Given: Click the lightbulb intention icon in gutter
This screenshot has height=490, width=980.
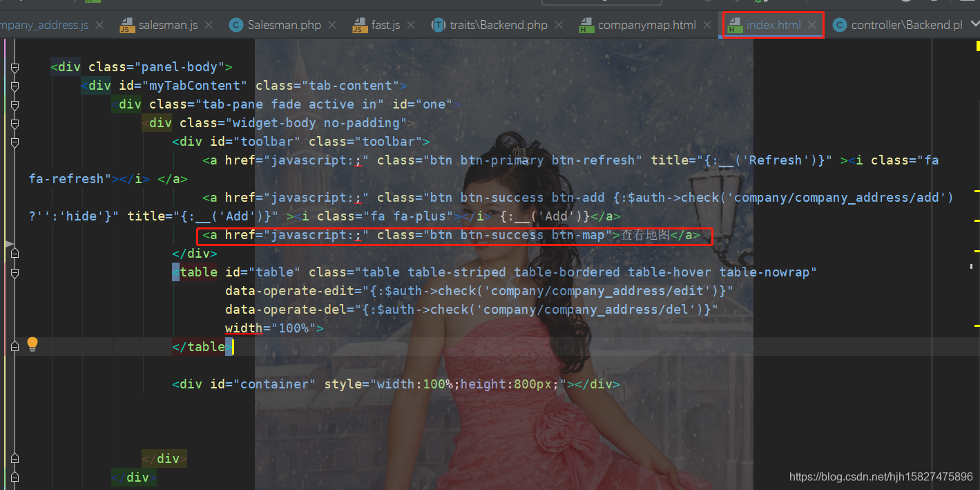Looking at the screenshot, I should [x=32, y=345].
